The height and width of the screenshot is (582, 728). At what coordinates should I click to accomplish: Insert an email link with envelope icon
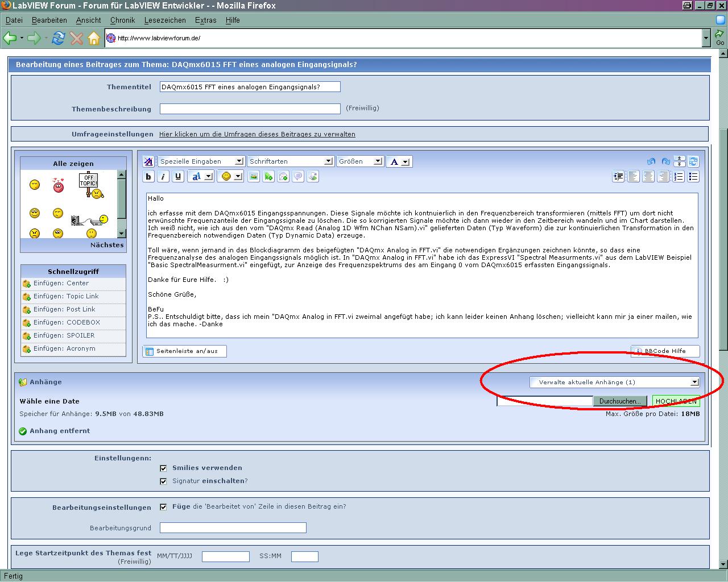tap(283, 177)
